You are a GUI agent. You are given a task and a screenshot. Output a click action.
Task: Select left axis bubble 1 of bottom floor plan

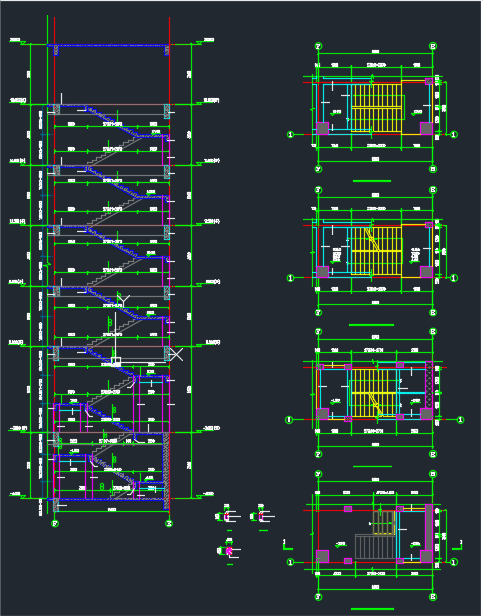(290, 563)
